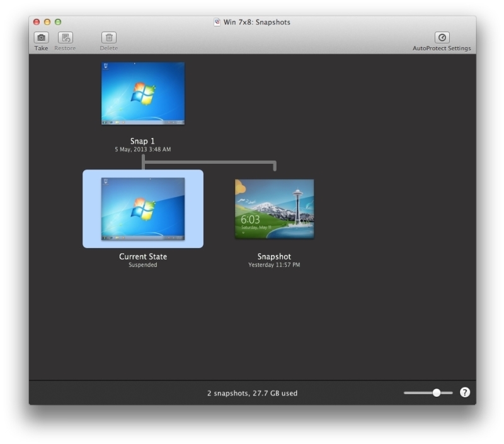Click the "AutoProtect Settings" text label
Viewport: 504px width, 444px height.
coord(442,48)
